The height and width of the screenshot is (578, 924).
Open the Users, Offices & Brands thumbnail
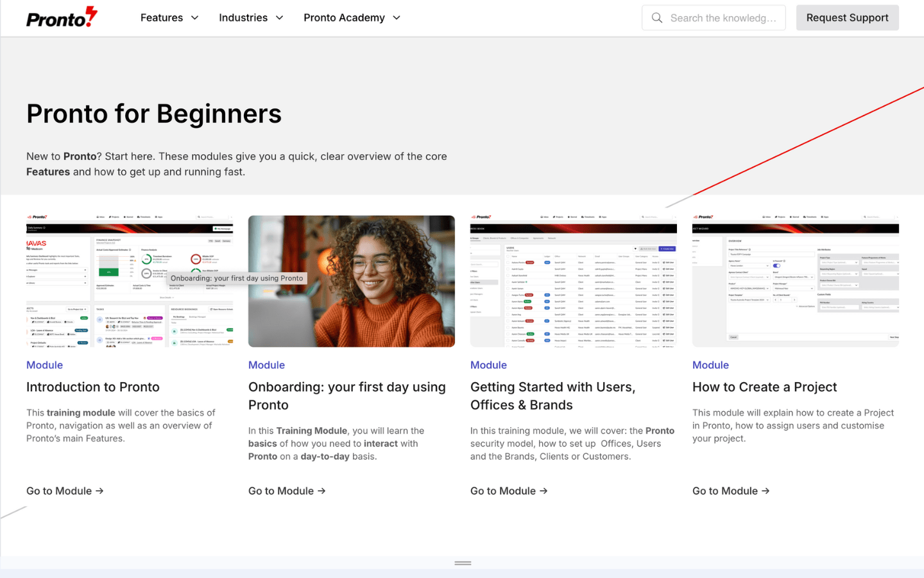[x=574, y=281]
